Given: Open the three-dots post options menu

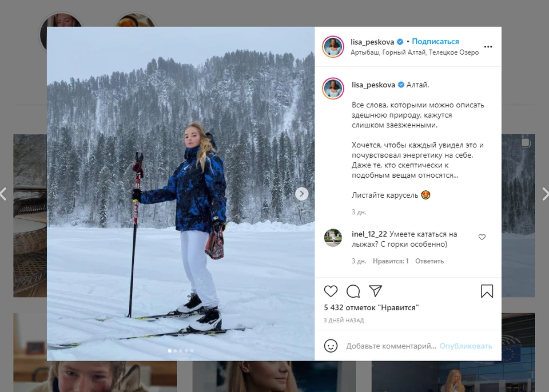Looking at the screenshot, I should (488, 46).
